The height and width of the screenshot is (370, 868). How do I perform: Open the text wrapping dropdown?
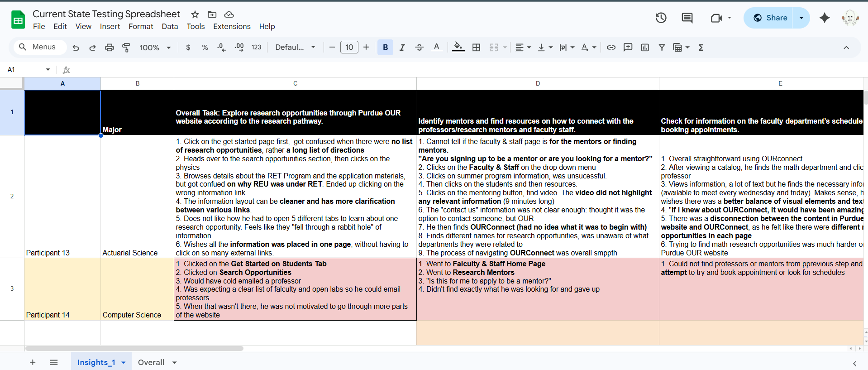coord(567,48)
